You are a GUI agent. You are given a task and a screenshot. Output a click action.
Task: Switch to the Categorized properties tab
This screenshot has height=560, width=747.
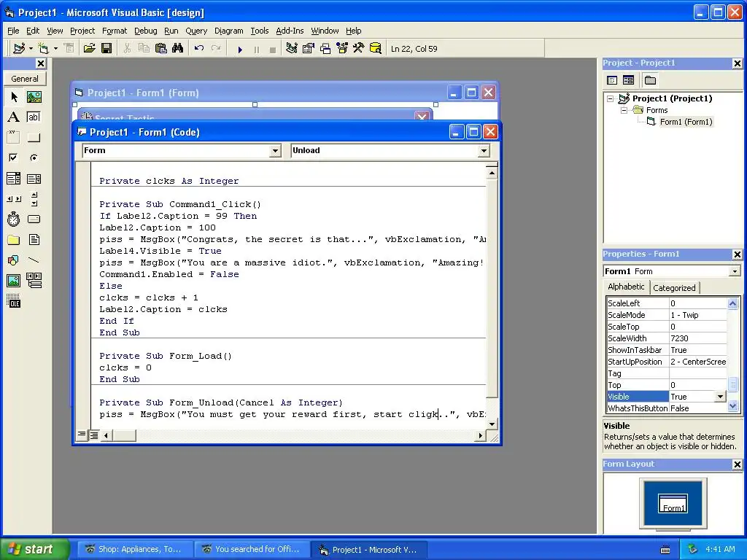[x=674, y=287]
